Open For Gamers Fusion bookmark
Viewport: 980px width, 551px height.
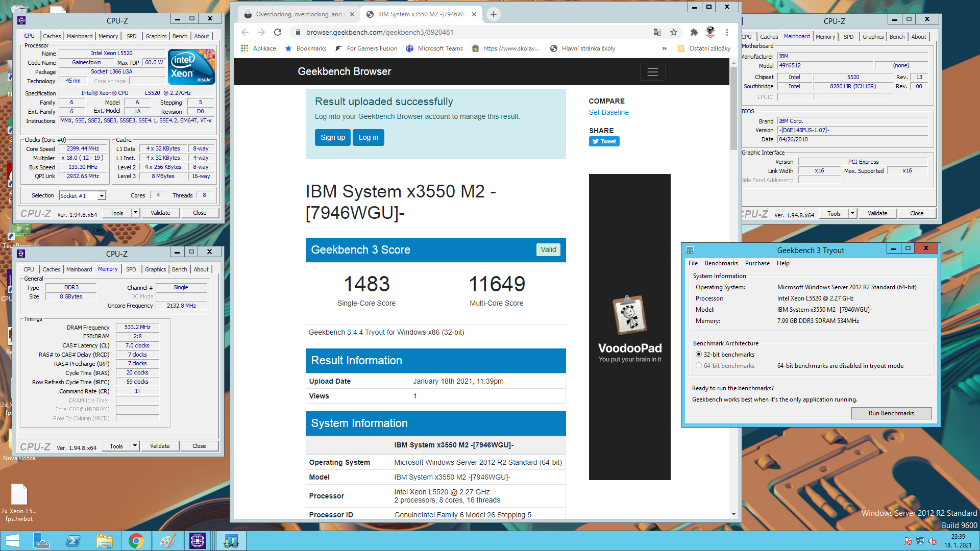click(x=366, y=48)
